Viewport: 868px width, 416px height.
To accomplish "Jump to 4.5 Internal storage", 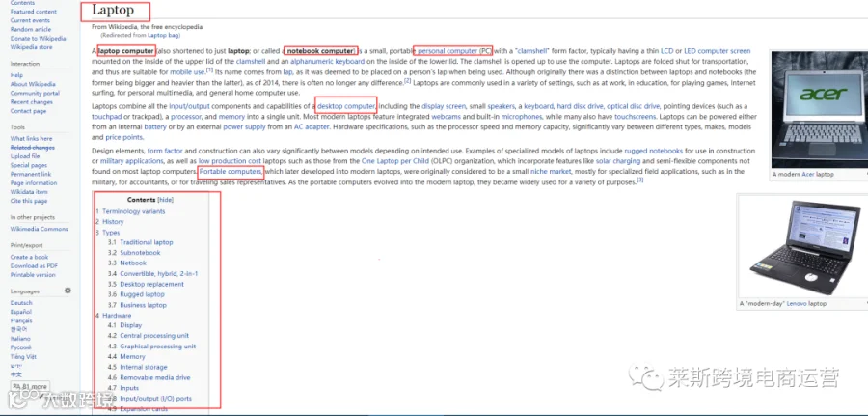I will click(x=137, y=367).
